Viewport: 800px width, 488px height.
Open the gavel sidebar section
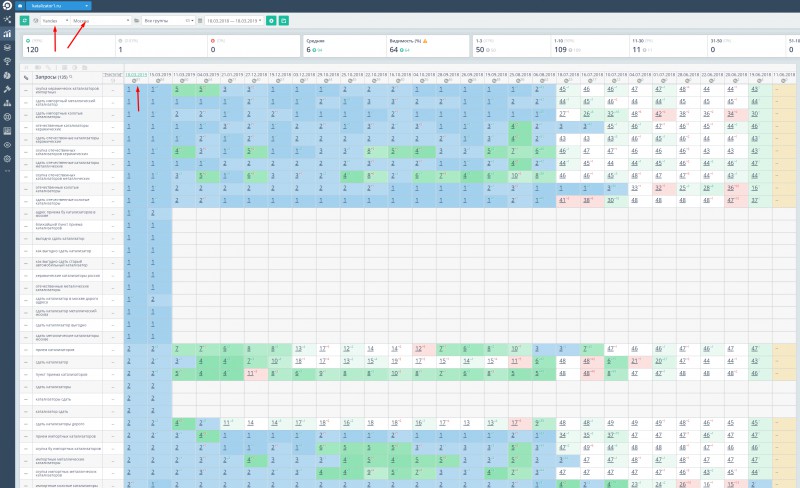point(7,89)
